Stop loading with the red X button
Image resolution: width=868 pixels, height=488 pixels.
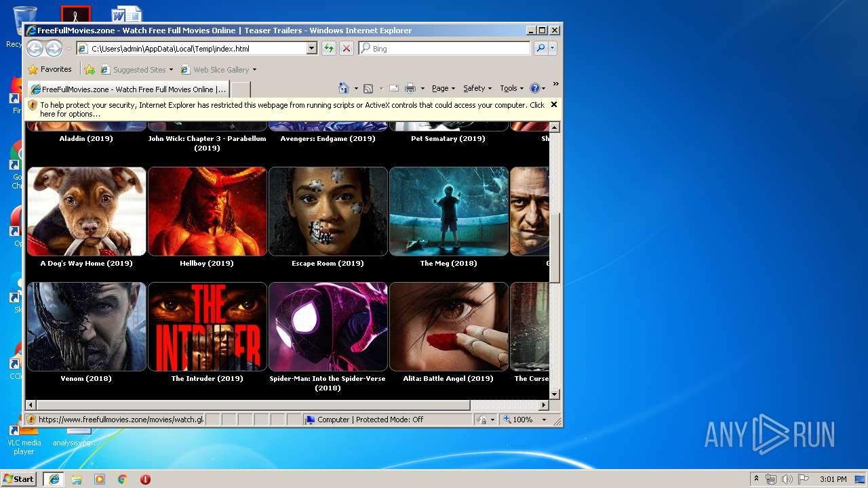pos(346,48)
